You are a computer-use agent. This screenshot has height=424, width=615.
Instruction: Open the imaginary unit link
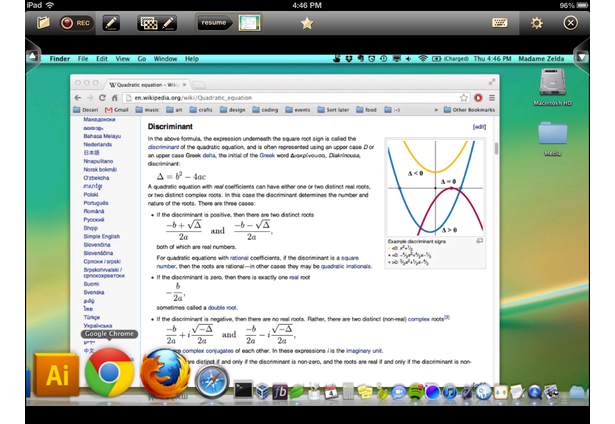364,351
